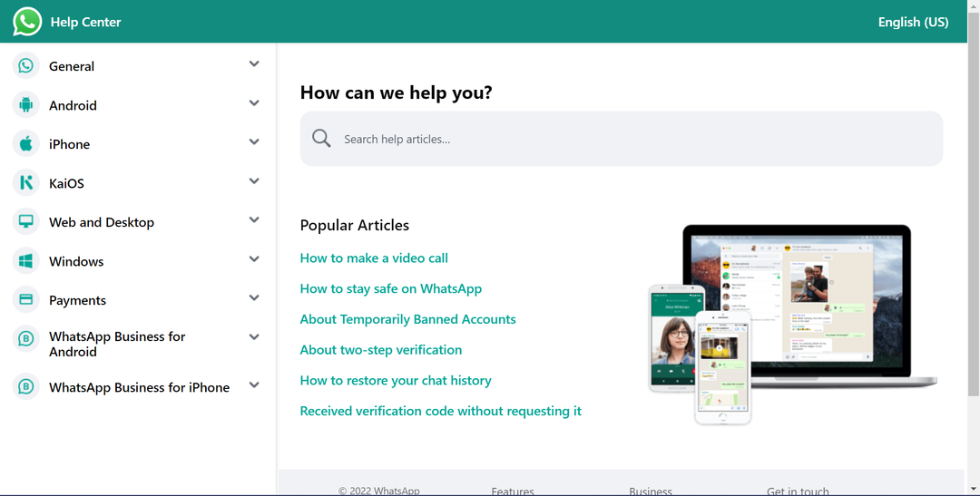Open the Payments help category
980x496 pixels.
click(77, 300)
